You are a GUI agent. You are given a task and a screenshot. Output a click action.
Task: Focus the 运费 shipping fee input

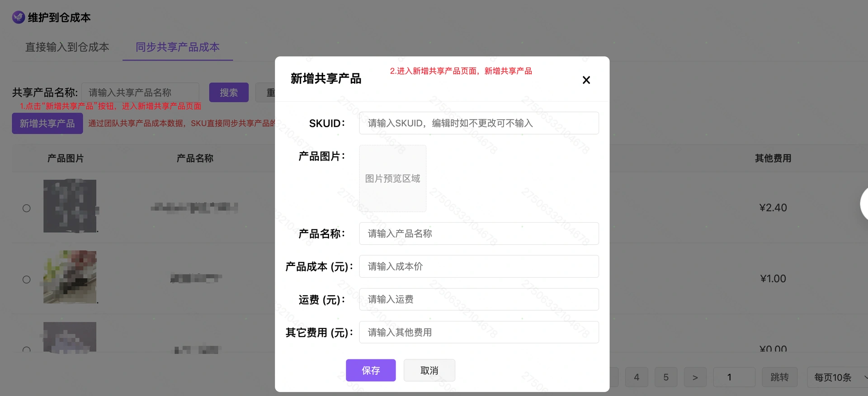click(x=479, y=299)
